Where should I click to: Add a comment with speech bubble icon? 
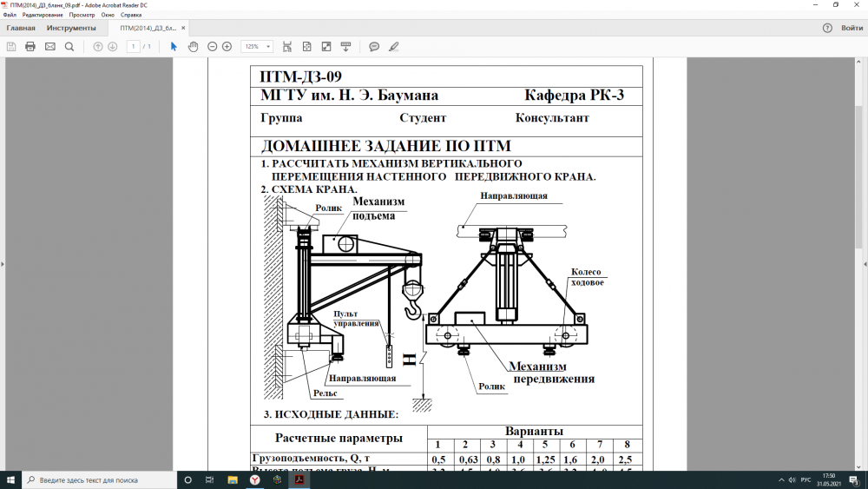(x=374, y=47)
